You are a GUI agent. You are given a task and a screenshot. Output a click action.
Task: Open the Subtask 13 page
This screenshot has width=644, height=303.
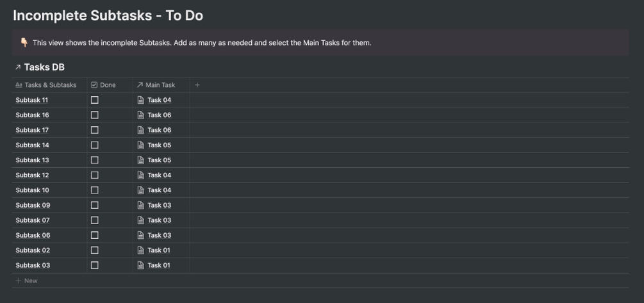click(x=33, y=160)
